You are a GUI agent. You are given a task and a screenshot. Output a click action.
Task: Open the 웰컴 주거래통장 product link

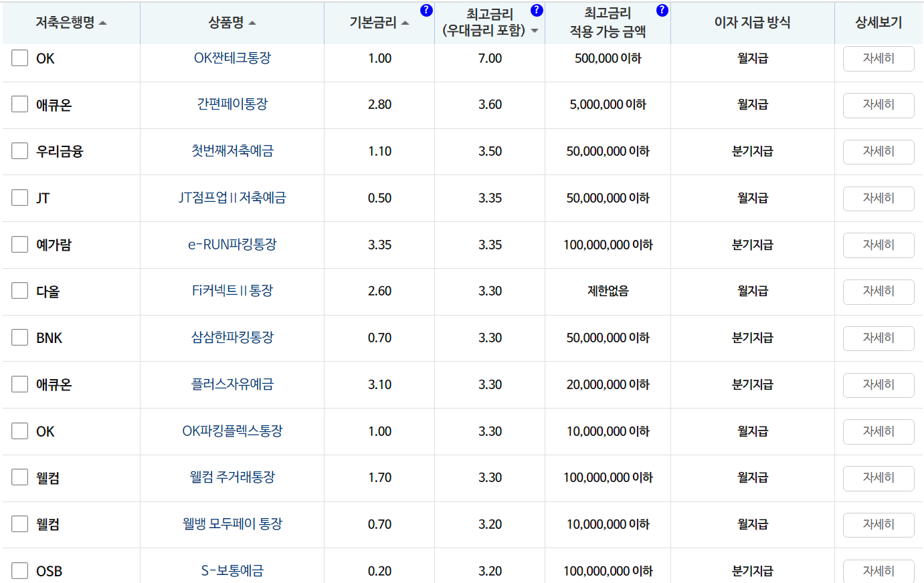[x=232, y=477]
